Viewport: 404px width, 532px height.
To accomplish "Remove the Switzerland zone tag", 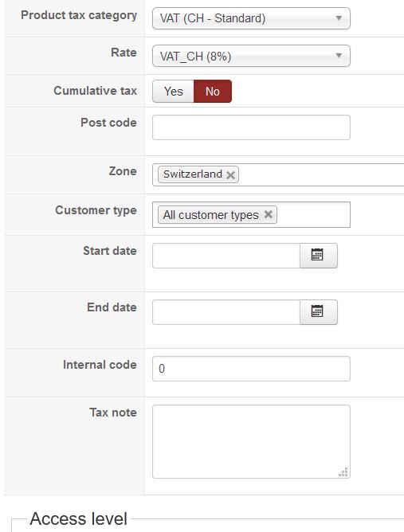I will (x=231, y=175).
